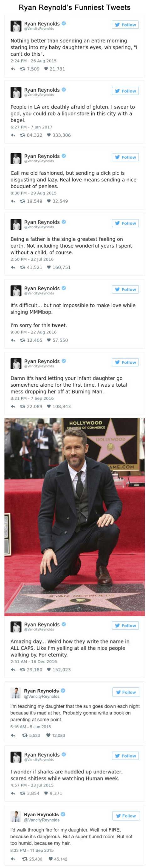Like the bouquet tweet with 32,549 likes
Viewport: 150px width, 868px height.
pos(49,201)
